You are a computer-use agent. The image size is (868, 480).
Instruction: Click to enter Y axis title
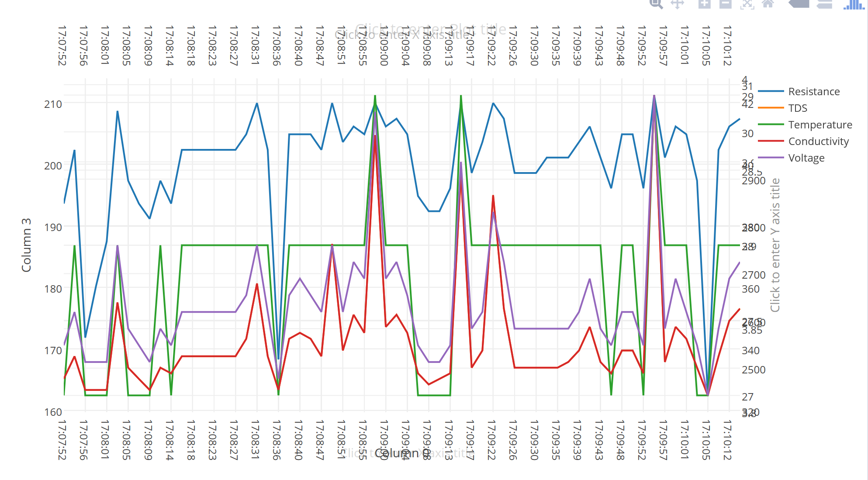click(x=775, y=245)
